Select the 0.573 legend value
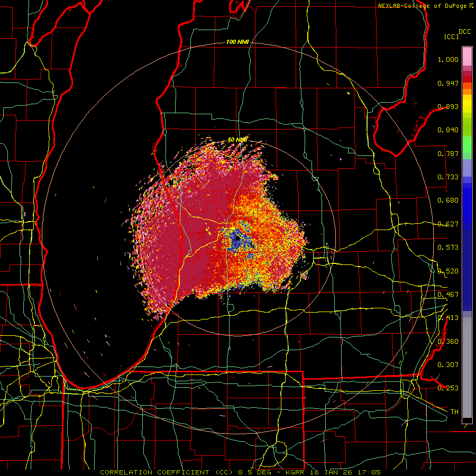Viewport: 476px width, 476px height. (x=448, y=248)
